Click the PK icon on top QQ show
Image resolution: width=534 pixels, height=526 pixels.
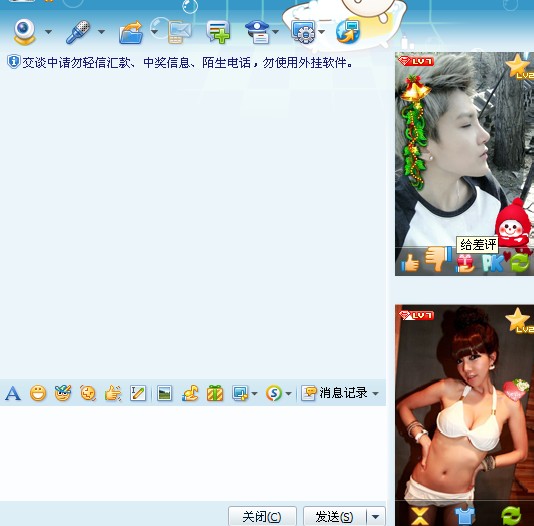pyautogui.click(x=493, y=263)
